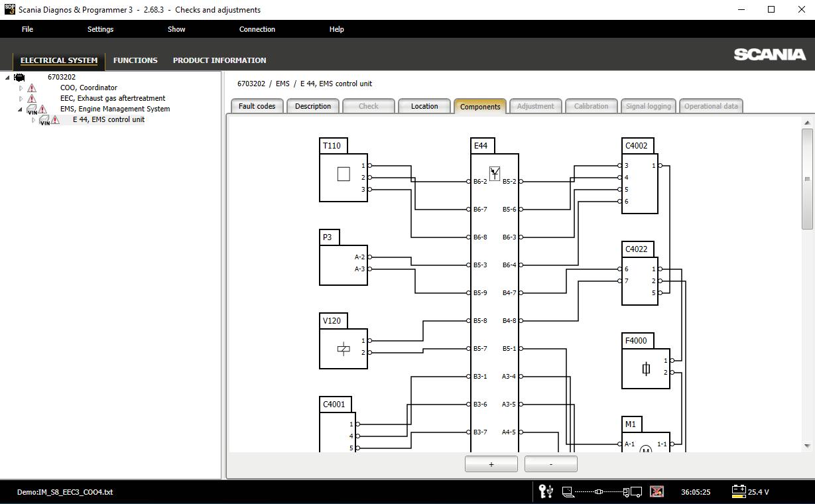
Task: Click the greyed-out Check tab
Action: click(369, 106)
